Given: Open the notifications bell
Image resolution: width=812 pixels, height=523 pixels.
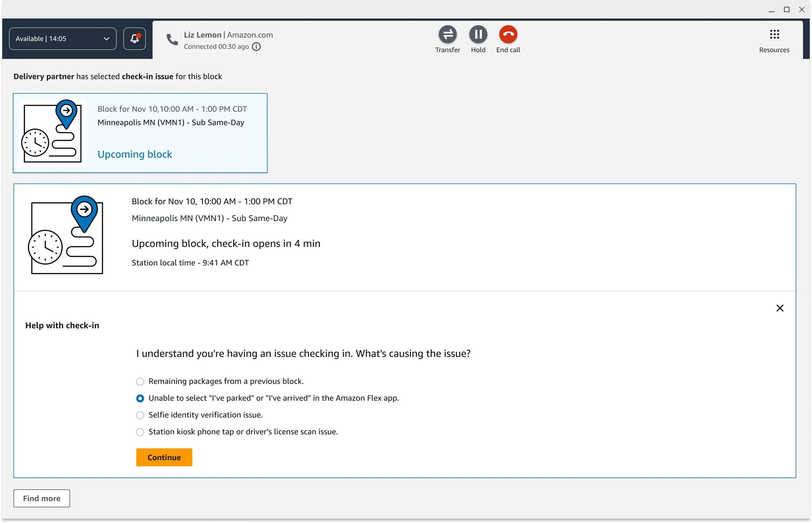Looking at the screenshot, I should pos(134,39).
